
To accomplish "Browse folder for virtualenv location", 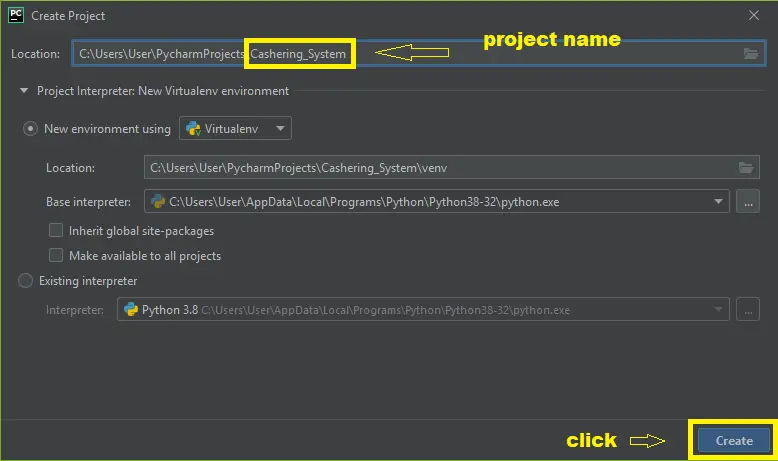I will (x=744, y=168).
